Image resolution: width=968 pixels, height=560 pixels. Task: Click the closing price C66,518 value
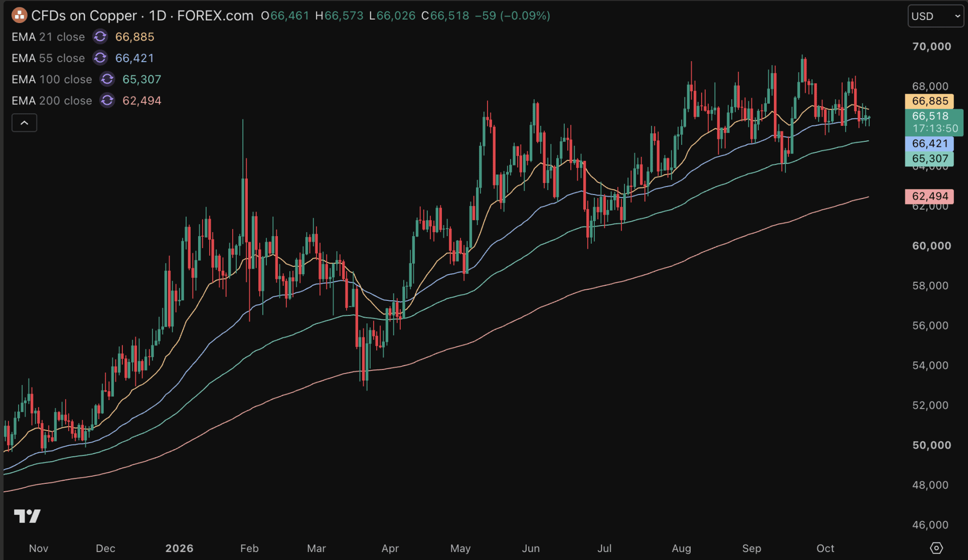tap(445, 16)
